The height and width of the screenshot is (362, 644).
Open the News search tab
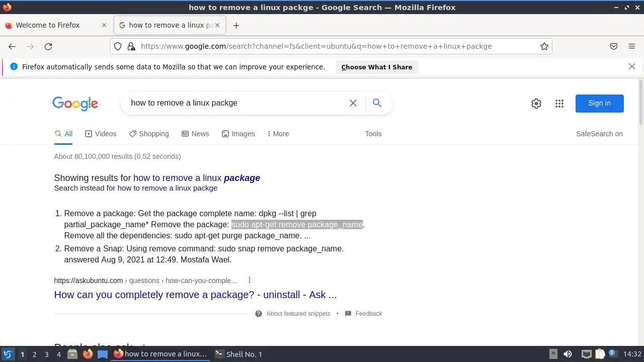195,134
